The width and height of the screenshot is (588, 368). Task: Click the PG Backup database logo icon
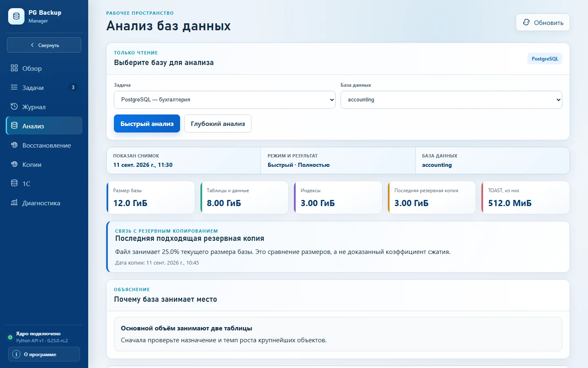pyautogui.click(x=16, y=16)
